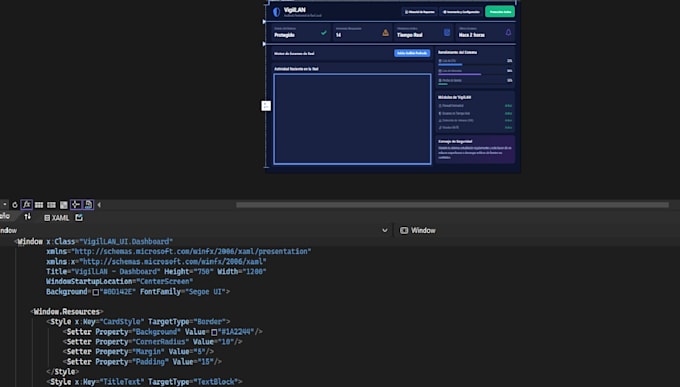This screenshot has height=387, width=680.
Task: Click the blue CPU usage progress bar
Action: tap(450, 65)
